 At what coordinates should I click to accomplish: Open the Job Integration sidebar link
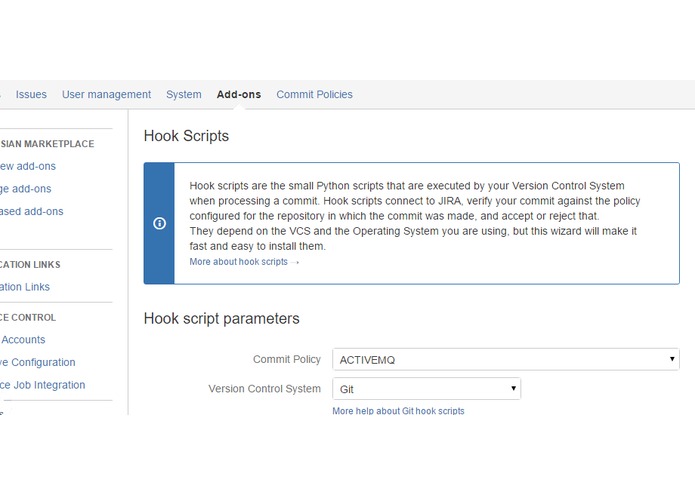pyautogui.click(x=43, y=385)
